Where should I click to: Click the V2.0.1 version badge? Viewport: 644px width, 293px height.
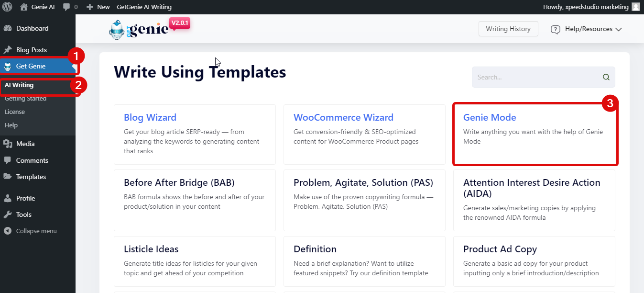[180, 23]
